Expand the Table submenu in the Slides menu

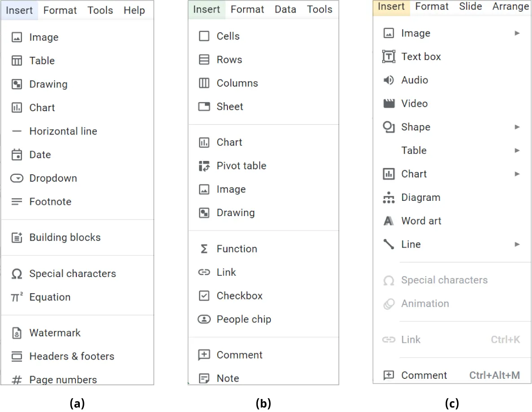point(517,150)
